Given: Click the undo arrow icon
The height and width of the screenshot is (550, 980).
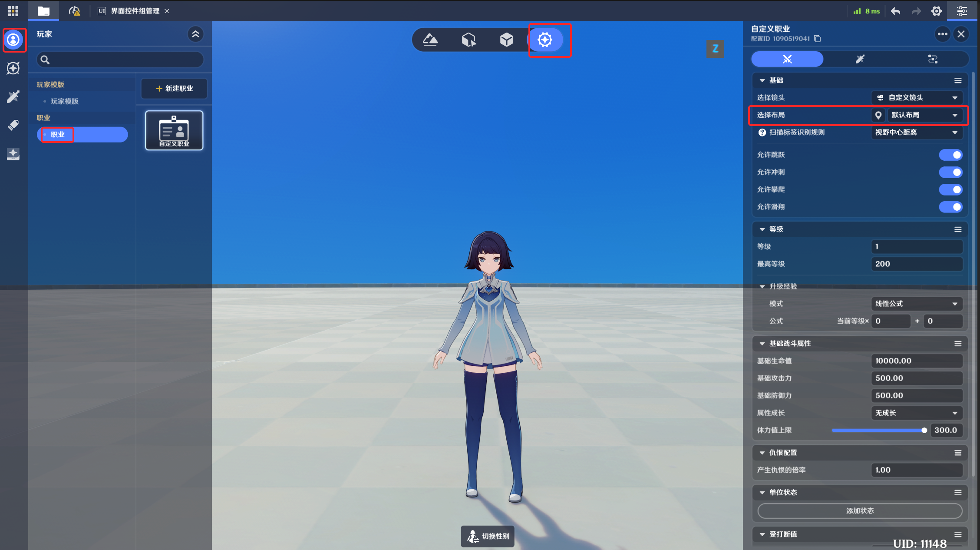Looking at the screenshot, I should 895,11.
